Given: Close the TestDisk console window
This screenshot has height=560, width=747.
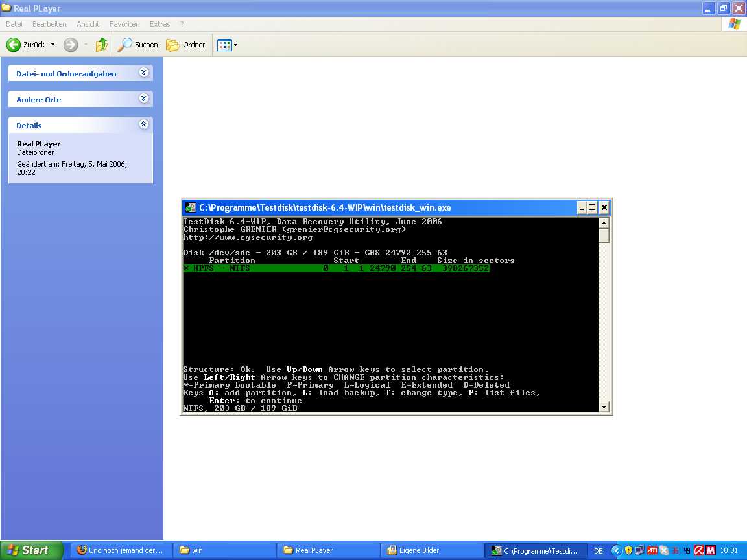Looking at the screenshot, I should [604, 207].
